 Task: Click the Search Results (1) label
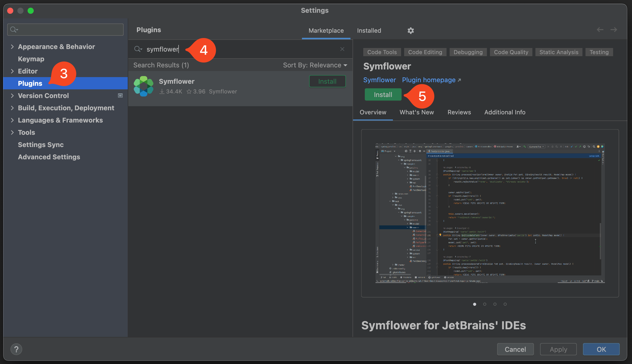161,65
